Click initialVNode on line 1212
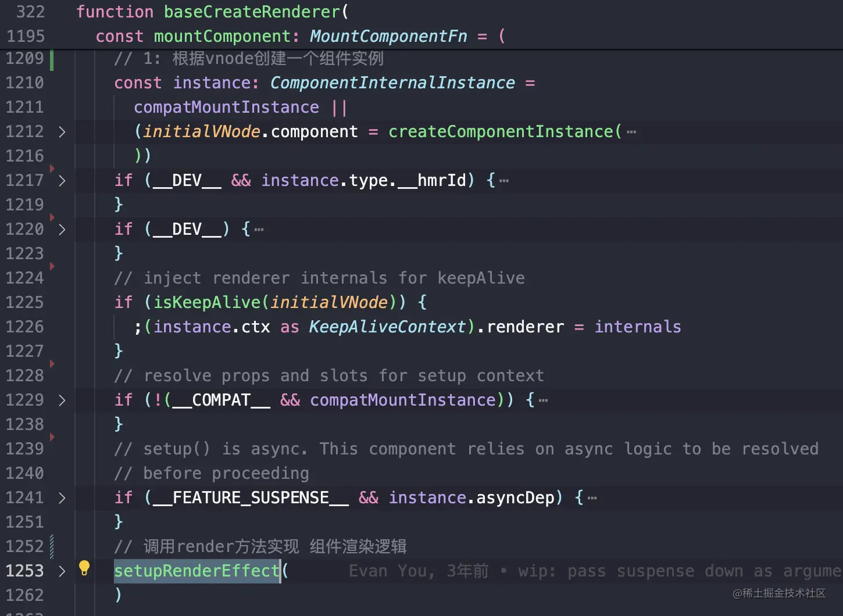This screenshot has height=616, width=843. 202,132
